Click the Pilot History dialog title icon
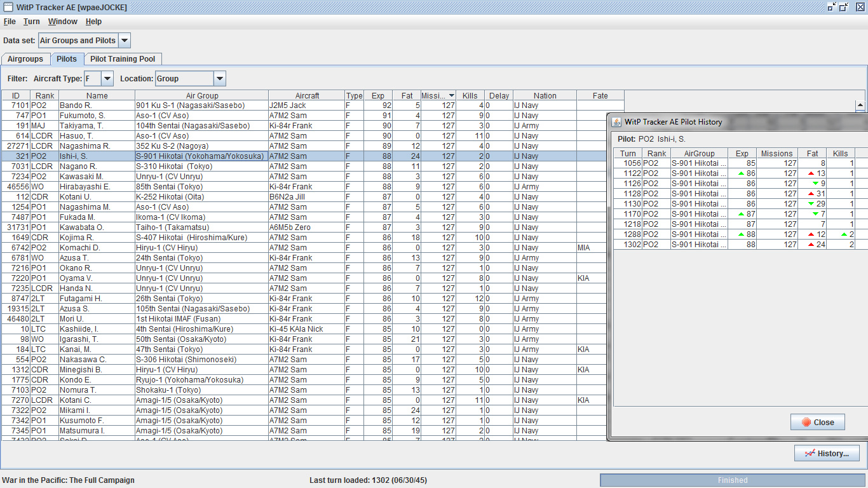The width and height of the screenshot is (868, 488). [x=616, y=122]
